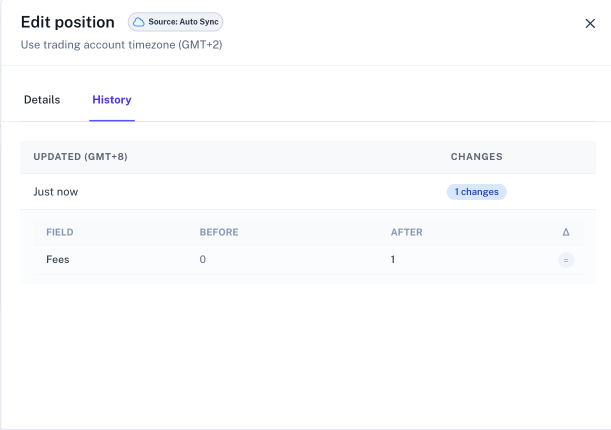
Task: Click the 'Just now' update row
Action: coord(308,192)
